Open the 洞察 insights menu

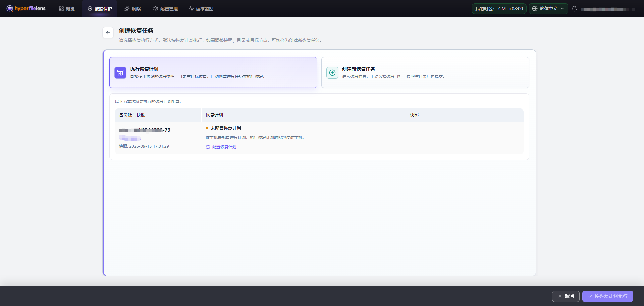pyautogui.click(x=132, y=9)
